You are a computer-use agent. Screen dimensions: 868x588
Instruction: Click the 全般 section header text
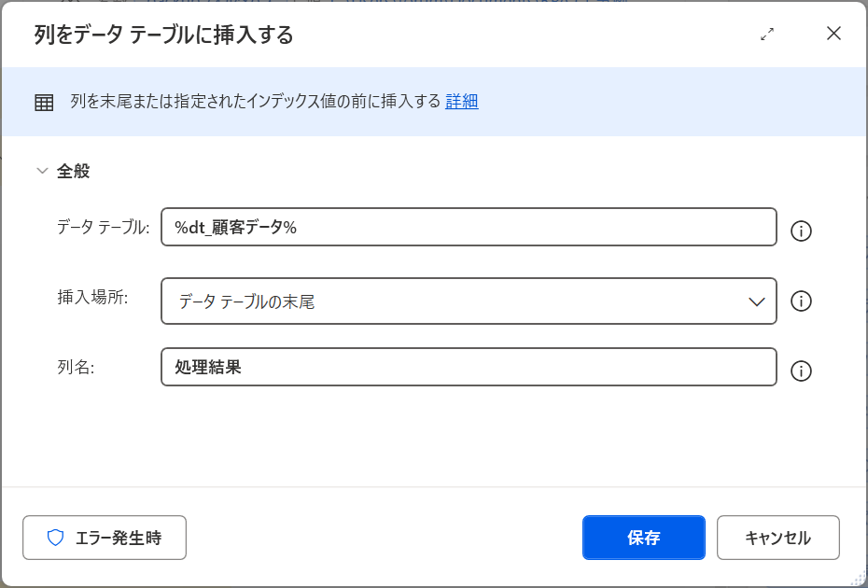pos(74,172)
